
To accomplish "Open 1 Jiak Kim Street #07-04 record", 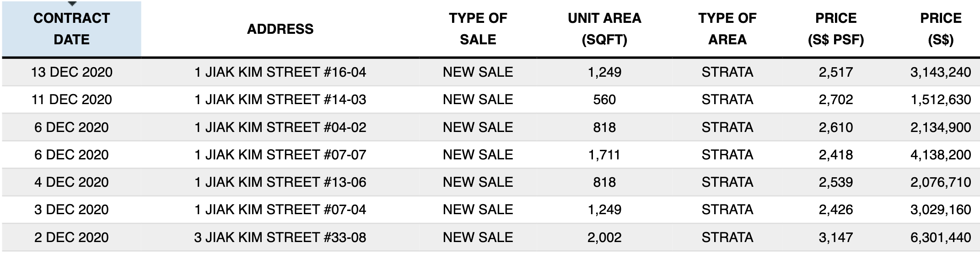I will [x=280, y=210].
